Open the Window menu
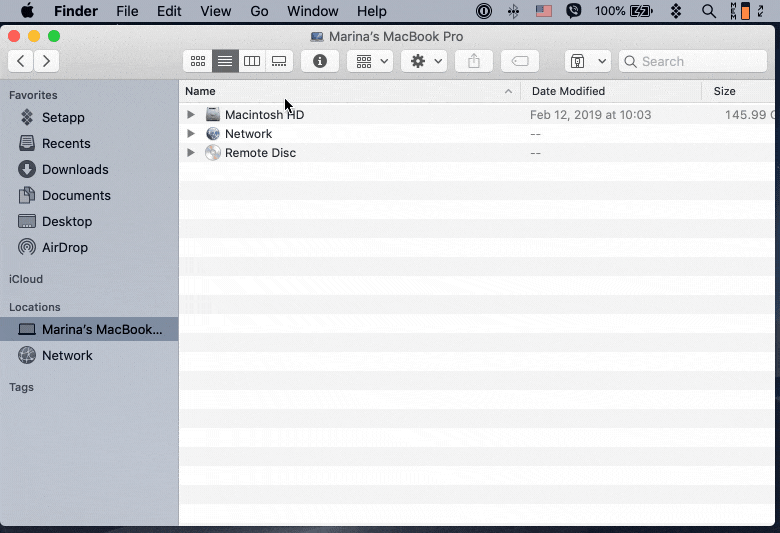780x533 pixels. click(312, 11)
